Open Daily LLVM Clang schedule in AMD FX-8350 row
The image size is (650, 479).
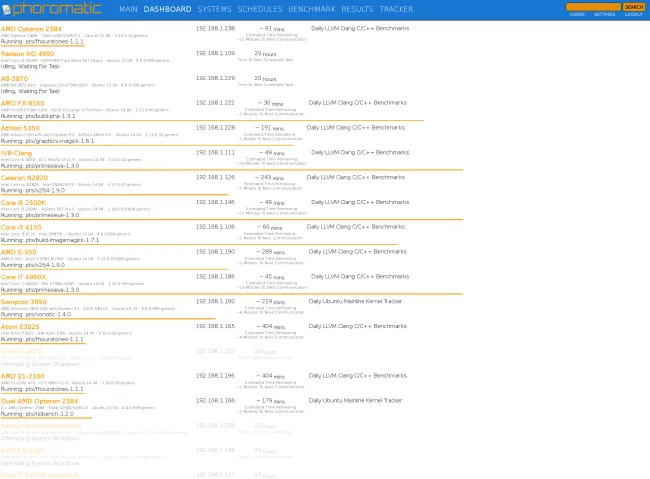tap(358, 102)
